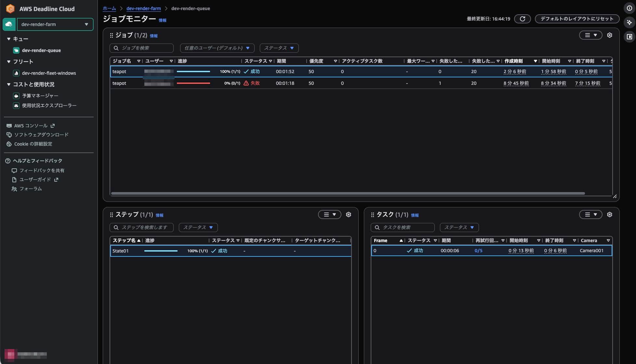Open ソフトウェアダウンロード link
Screen dimensions: 636x364
[41, 135]
